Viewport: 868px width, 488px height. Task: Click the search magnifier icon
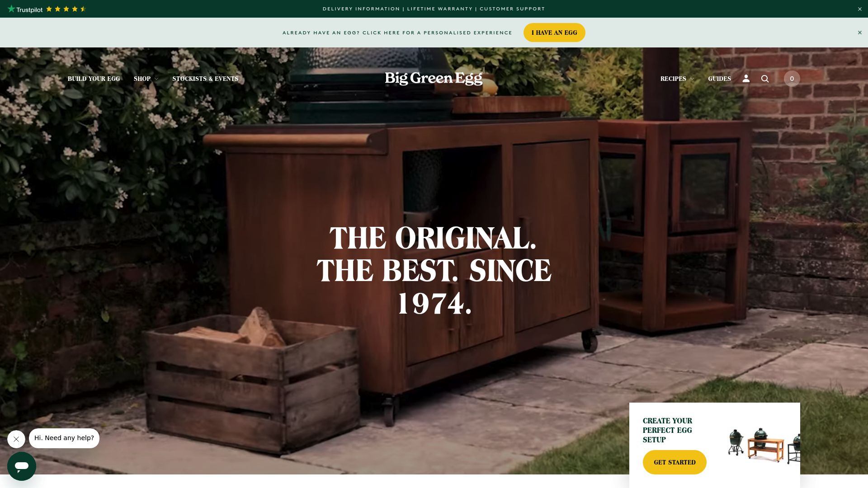[x=765, y=79]
